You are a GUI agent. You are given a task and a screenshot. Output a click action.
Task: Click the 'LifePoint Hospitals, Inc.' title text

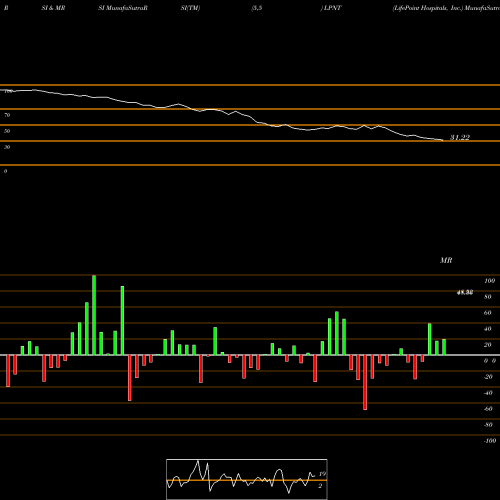point(428,8)
